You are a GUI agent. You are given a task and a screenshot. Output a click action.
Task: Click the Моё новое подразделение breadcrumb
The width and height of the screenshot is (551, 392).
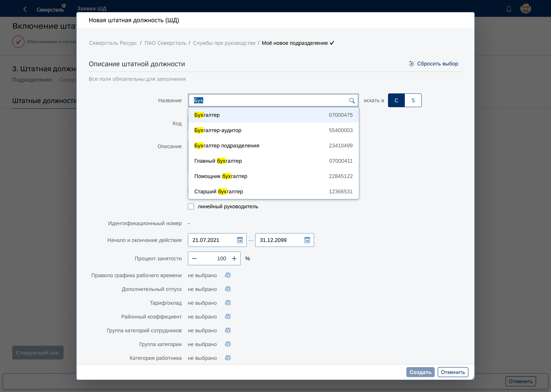[295, 43]
